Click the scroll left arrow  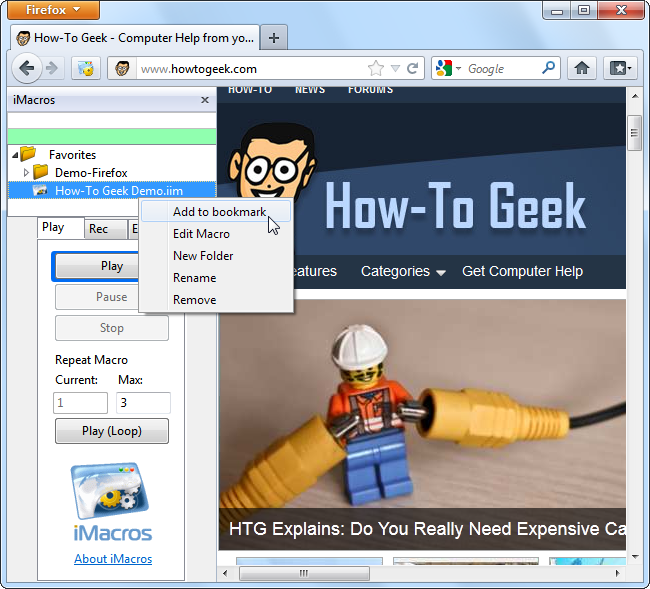coord(225,574)
